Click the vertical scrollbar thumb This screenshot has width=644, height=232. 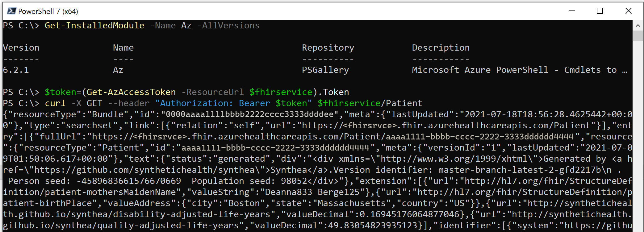(638, 36)
